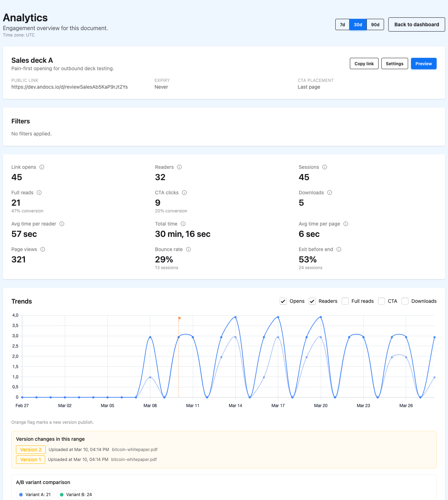This screenshot has width=448, height=500.
Task: Open the Avg time per reader info icon
Action: point(62,224)
